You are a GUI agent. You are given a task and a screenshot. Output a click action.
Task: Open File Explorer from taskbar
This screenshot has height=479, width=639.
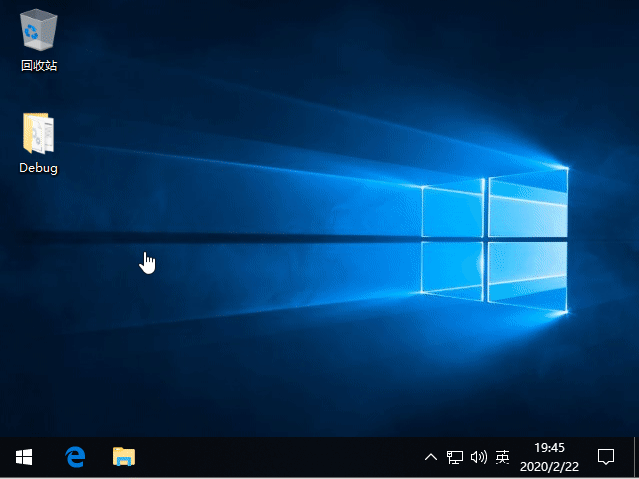point(124,457)
